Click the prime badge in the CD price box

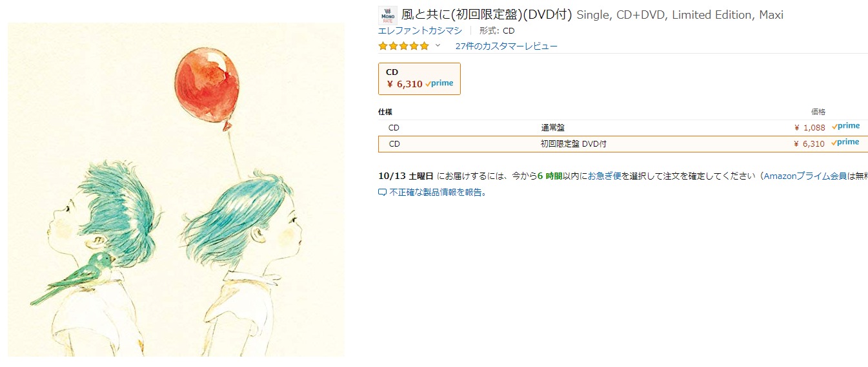pyautogui.click(x=439, y=83)
